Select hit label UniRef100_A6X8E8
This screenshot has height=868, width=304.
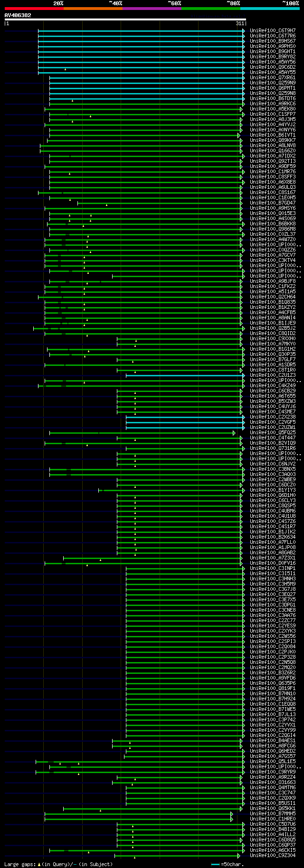pos(273,182)
